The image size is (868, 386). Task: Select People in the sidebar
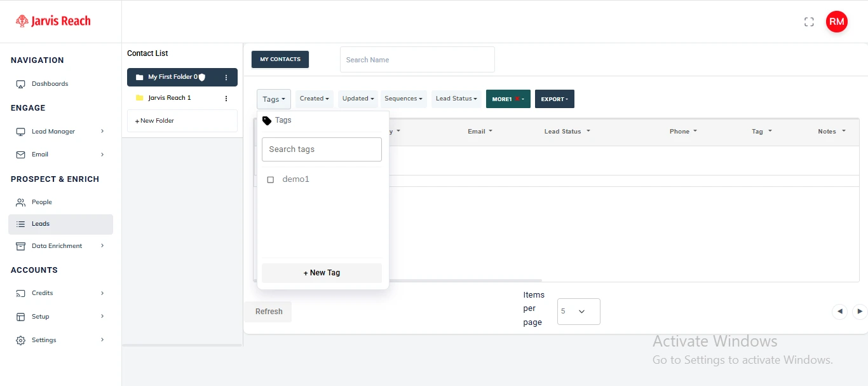point(42,202)
